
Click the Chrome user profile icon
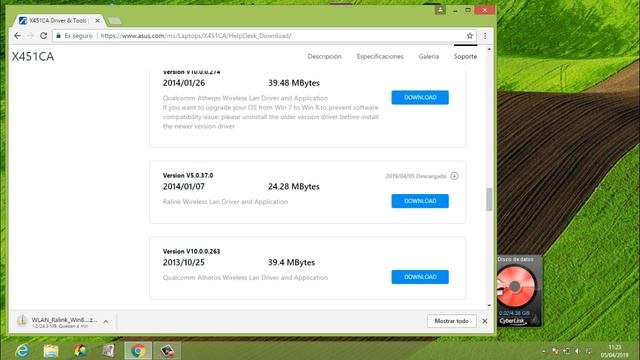coord(440,9)
